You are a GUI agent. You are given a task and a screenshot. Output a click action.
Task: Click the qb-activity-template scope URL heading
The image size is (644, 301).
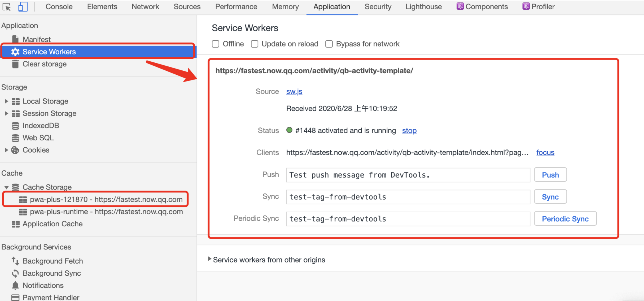coord(314,71)
